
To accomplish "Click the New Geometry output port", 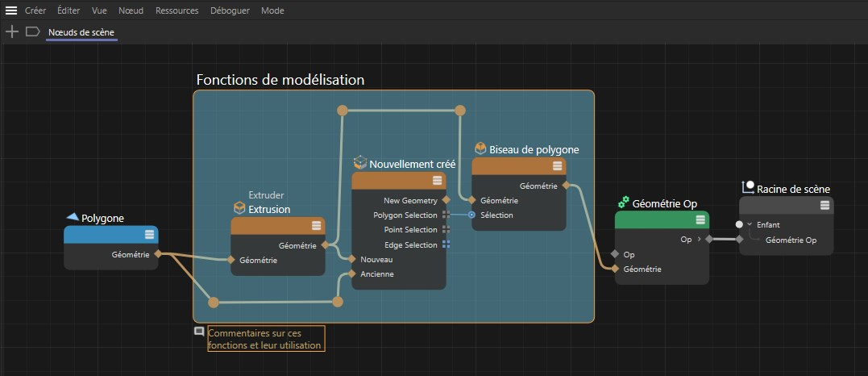I will point(446,200).
